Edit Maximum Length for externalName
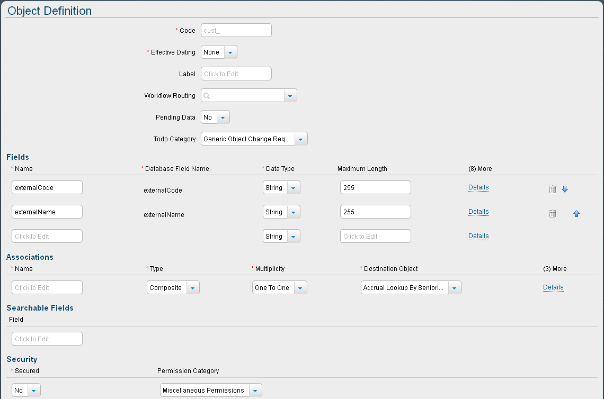This screenshot has width=604, height=399. (375, 212)
